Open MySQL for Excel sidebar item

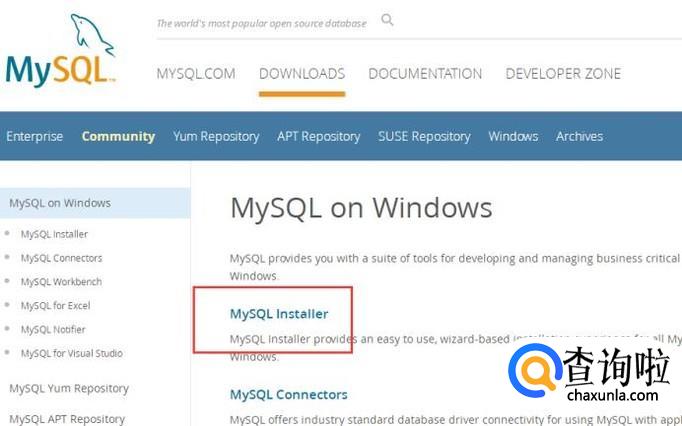55,305
